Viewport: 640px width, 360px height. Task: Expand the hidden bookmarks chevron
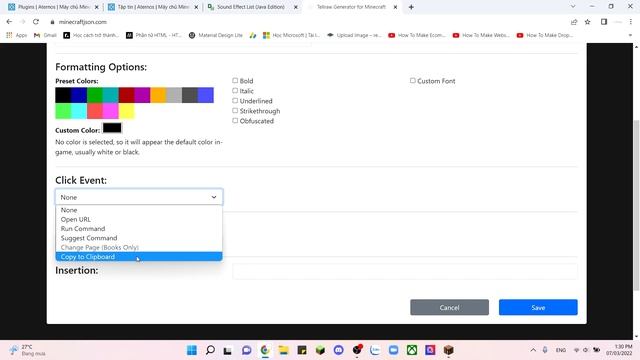click(x=630, y=35)
